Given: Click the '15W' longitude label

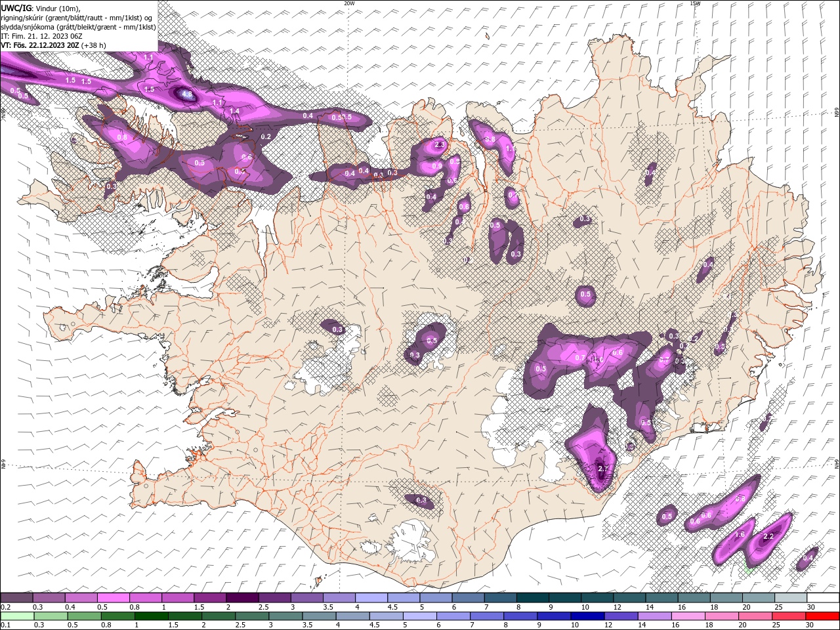Looking at the screenshot, I should pyautogui.click(x=695, y=3).
